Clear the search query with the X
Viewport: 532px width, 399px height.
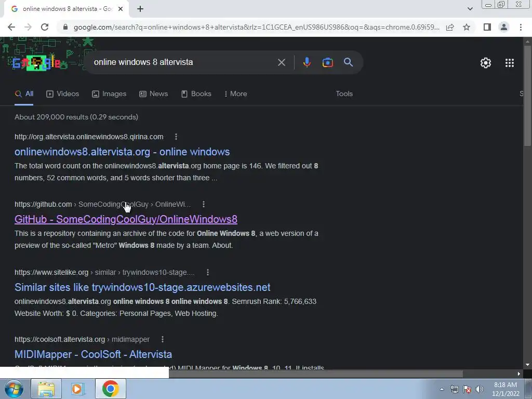tap(281, 62)
